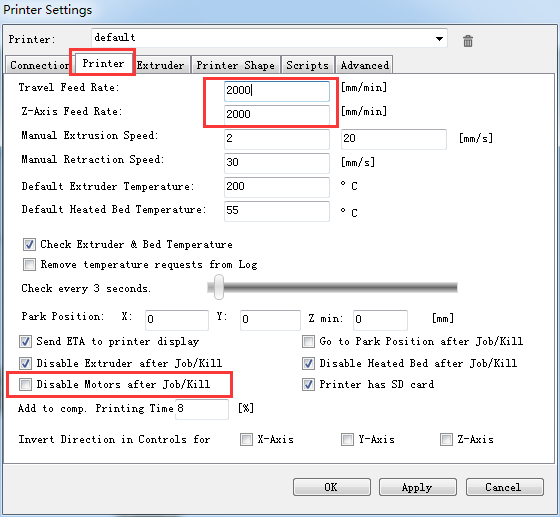Enable Disable Motors after Job/Kill checkbox
Screen dimensions: 560x517
[25, 385]
